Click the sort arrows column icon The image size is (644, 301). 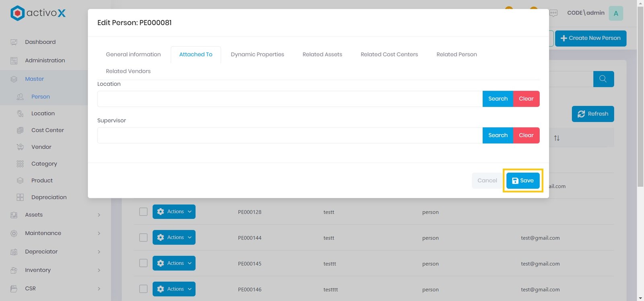557,138
